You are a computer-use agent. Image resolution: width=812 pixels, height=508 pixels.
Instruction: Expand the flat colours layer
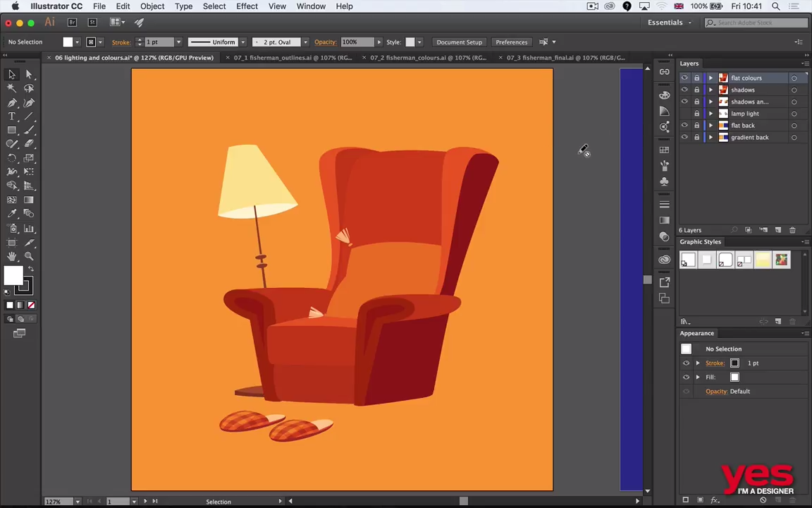tap(710, 78)
